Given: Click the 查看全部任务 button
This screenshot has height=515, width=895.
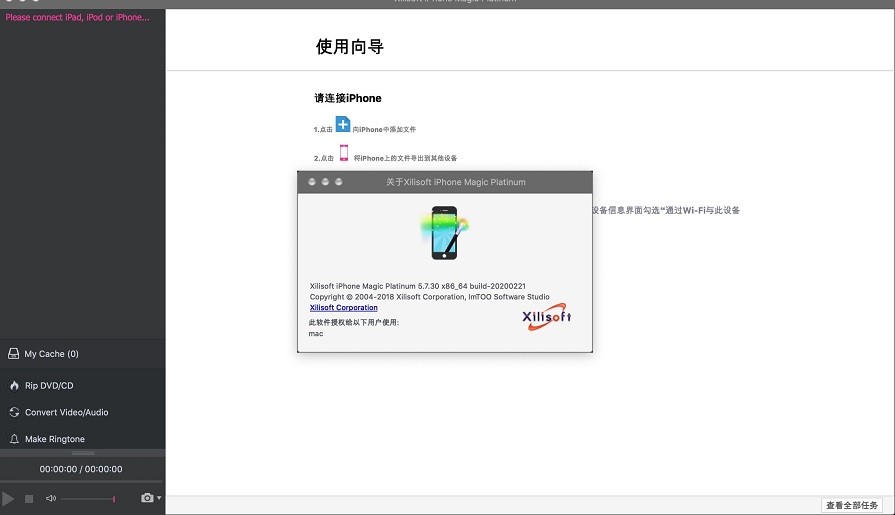Looking at the screenshot, I should pos(852,505).
